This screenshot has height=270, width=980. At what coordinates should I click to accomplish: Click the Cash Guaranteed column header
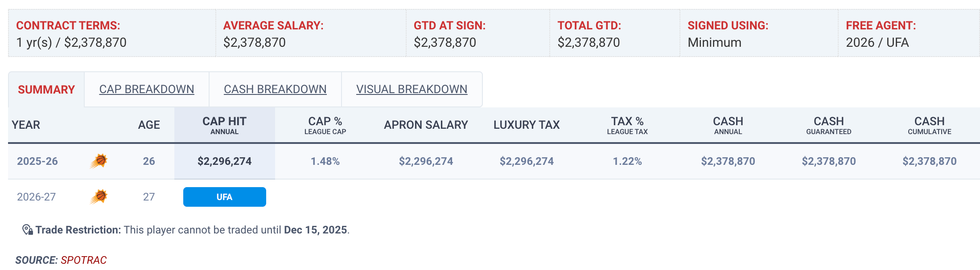click(x=828, y=125)
